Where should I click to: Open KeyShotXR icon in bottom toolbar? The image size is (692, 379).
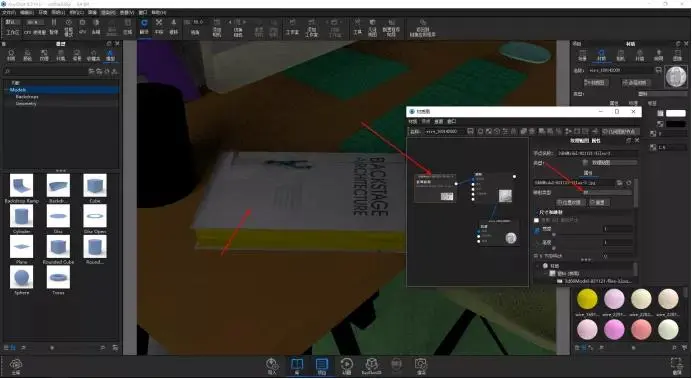point(372,364)
